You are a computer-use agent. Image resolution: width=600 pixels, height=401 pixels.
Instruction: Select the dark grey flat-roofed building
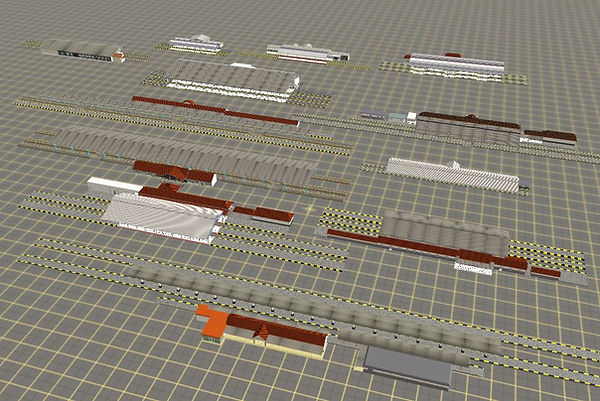click(408, 367)
